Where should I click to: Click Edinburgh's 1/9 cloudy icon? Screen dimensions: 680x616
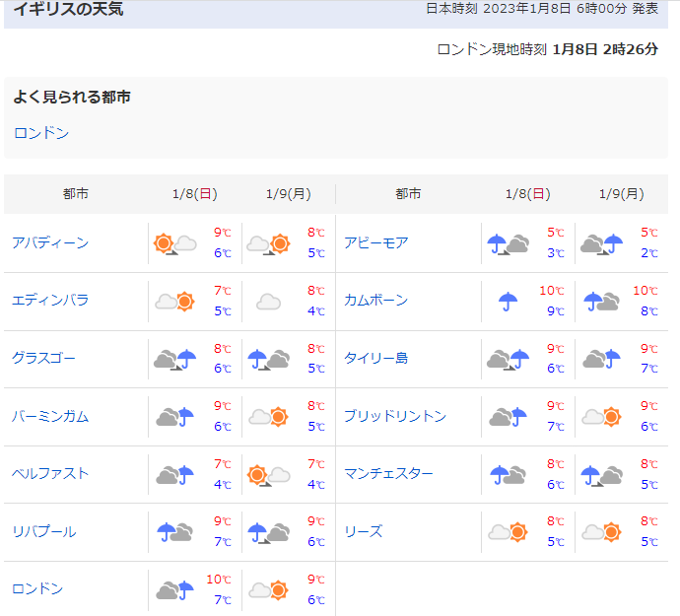268,302
